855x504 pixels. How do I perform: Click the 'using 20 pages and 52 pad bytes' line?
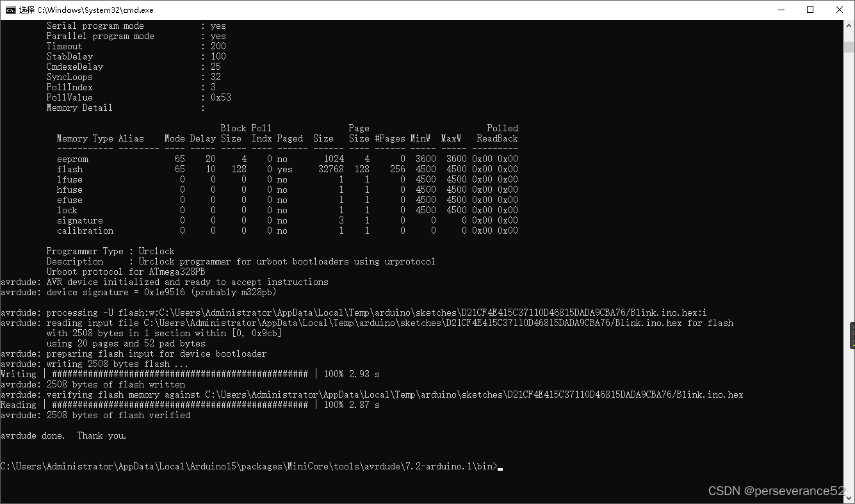[x=126, y=343]
